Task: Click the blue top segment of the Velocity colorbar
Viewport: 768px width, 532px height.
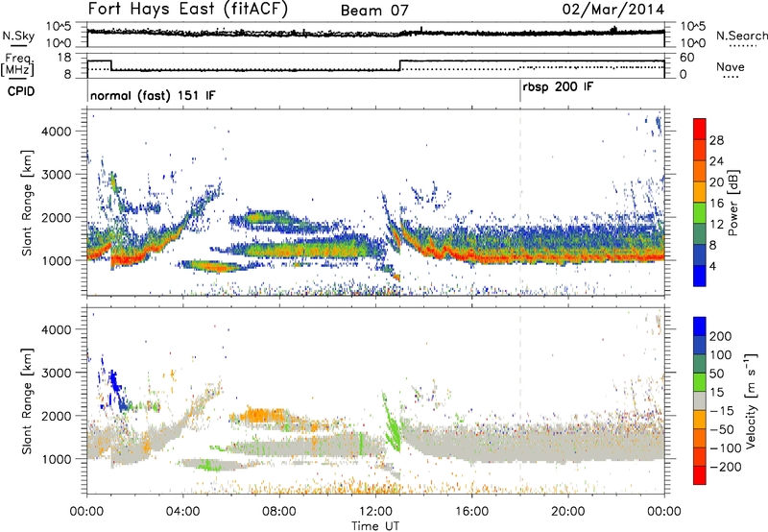Action: 700,326
